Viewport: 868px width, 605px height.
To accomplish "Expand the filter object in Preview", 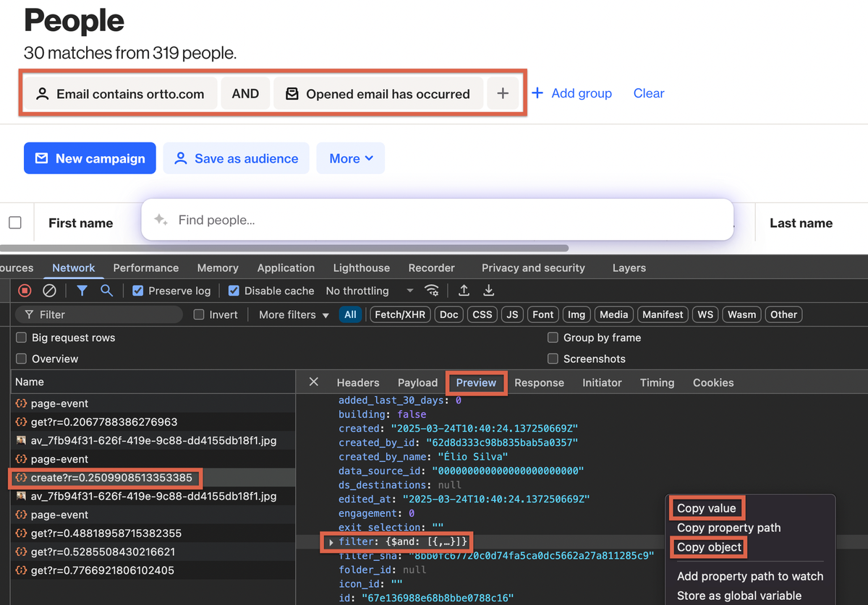I will pos(331,541).
